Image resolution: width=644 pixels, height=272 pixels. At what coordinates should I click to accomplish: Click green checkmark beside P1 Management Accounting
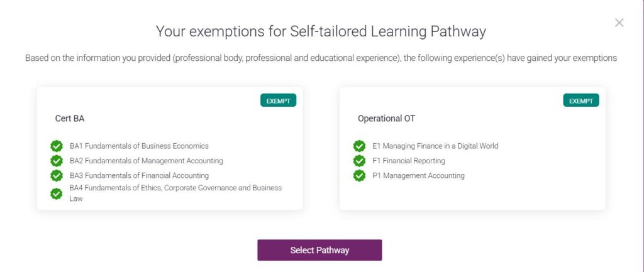(359, 175)
